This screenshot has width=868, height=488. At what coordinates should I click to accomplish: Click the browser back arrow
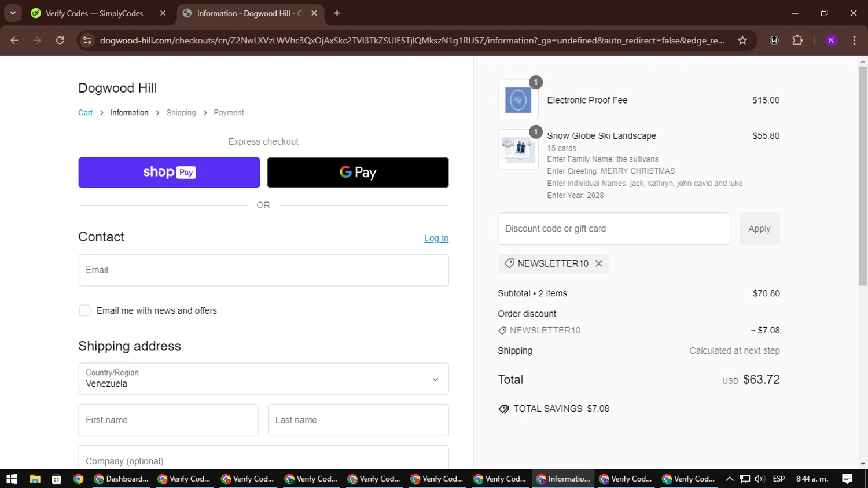(14, 41)
